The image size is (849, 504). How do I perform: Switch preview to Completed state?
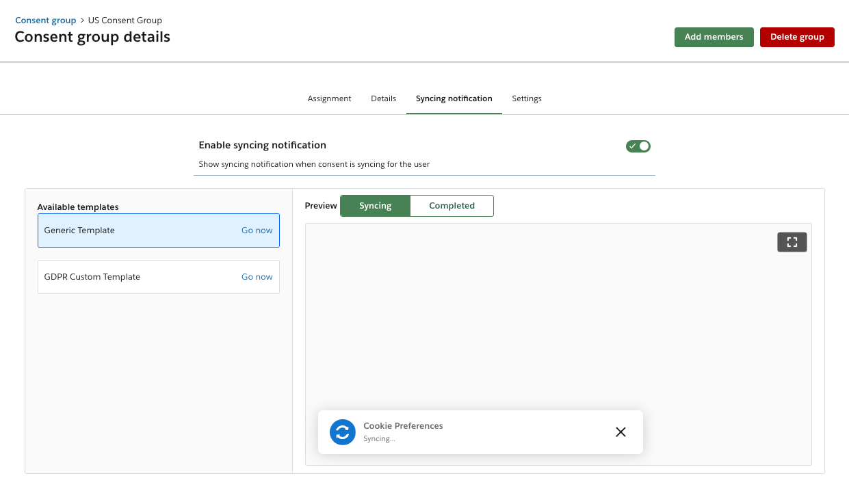click(x=452, y=206)
